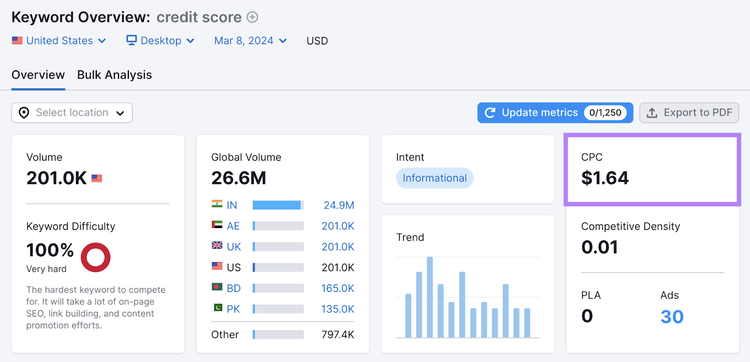Screen dimensions: 750x362
Task: Click the IN volume progress bar
Action: [x=278, y=205]
